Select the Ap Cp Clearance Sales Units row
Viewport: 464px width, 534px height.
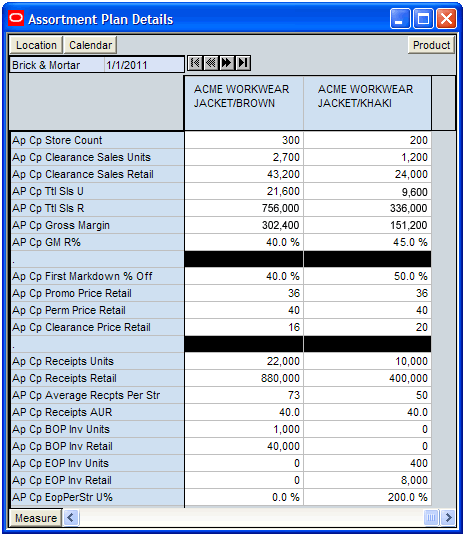97,157
